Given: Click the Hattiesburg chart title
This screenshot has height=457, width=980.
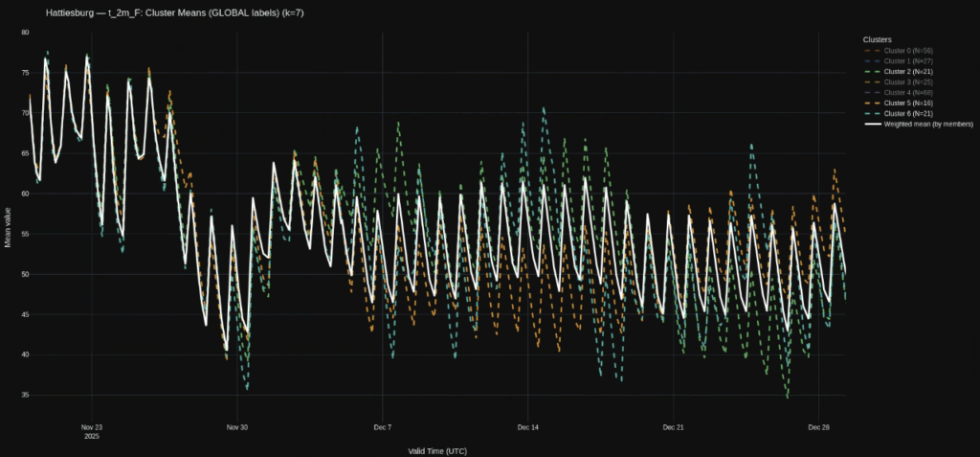Looking at the screenshot, I should coord(177,12).
